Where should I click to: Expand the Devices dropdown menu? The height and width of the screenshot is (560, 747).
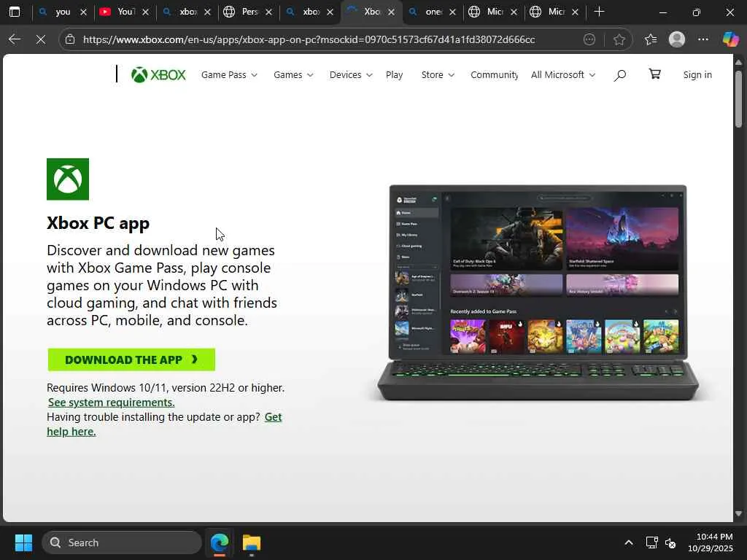[351, 75]
